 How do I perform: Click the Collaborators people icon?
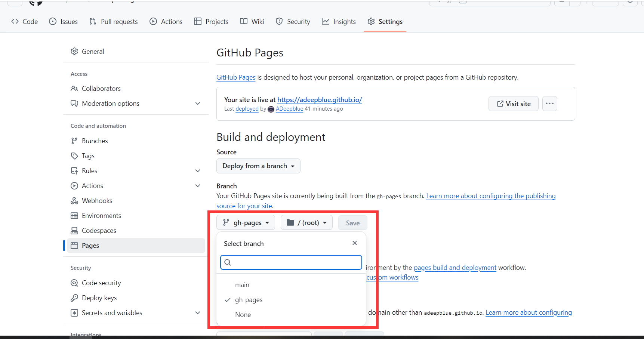74,89
